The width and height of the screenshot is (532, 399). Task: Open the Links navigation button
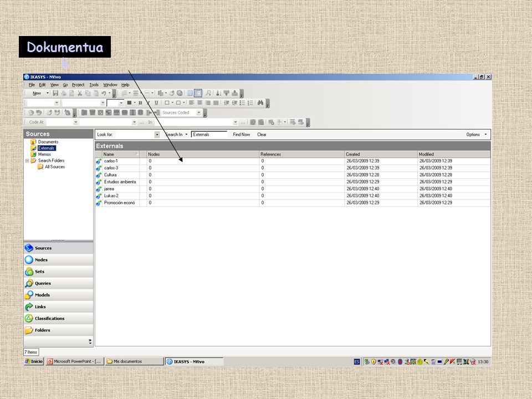58,306
